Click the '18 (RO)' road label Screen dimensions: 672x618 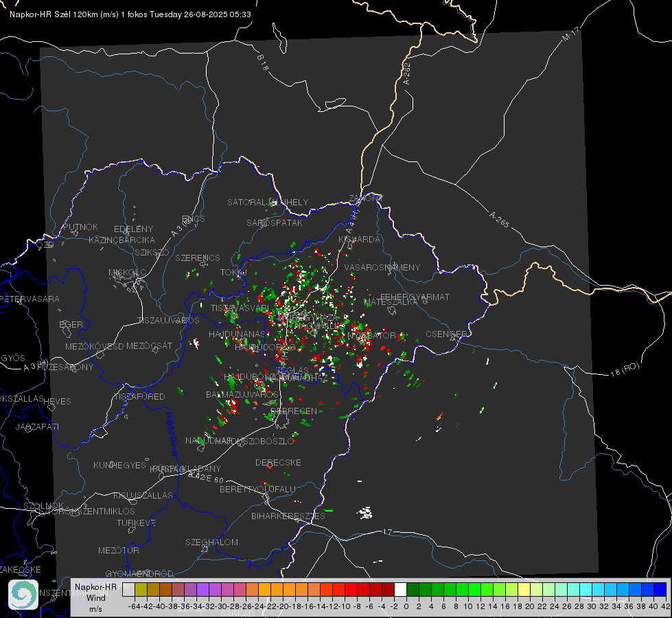625,369
